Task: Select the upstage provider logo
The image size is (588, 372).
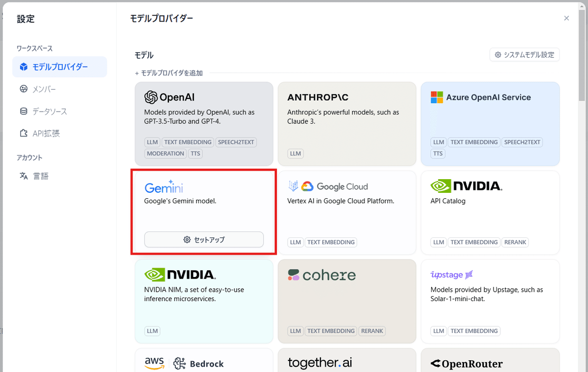Action: click(451, 275)
